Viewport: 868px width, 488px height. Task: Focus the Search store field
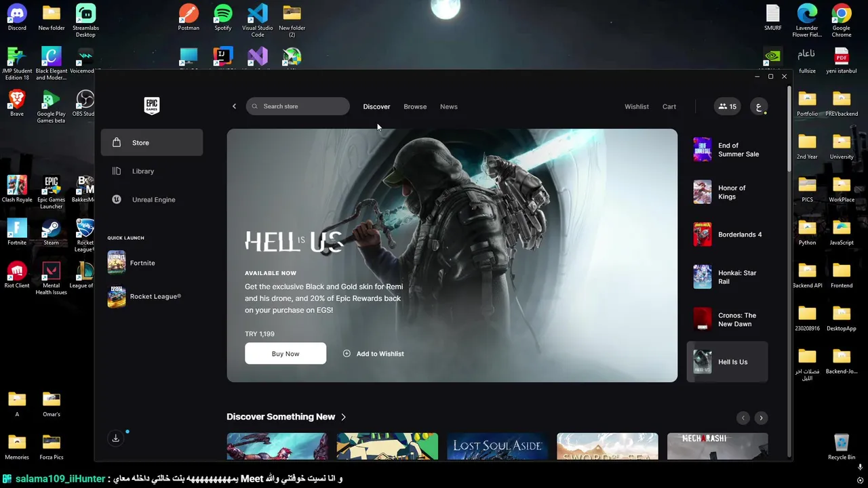[298, 106]
